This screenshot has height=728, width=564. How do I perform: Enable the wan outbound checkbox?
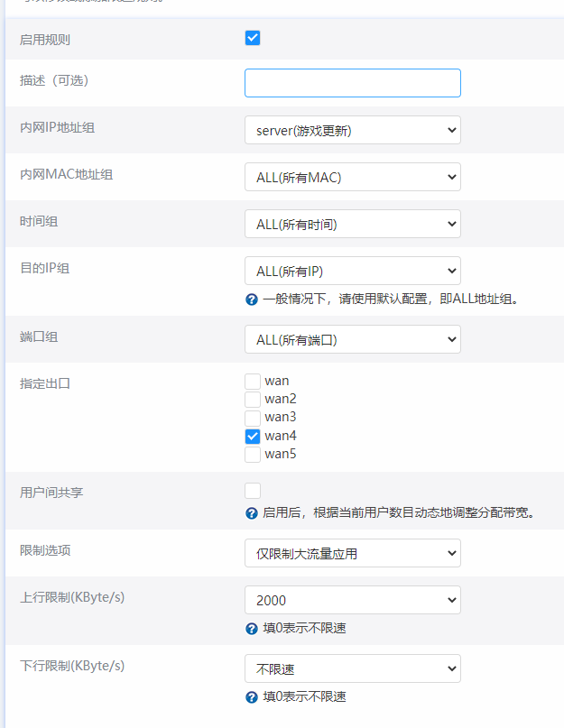[x=253, y=382]
